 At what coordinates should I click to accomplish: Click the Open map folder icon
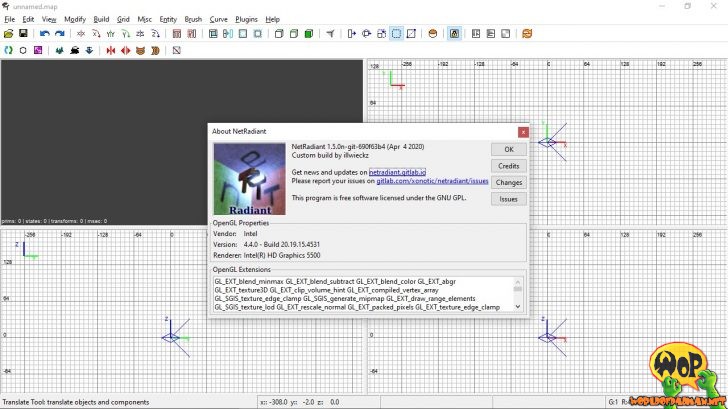coord(9,33)
